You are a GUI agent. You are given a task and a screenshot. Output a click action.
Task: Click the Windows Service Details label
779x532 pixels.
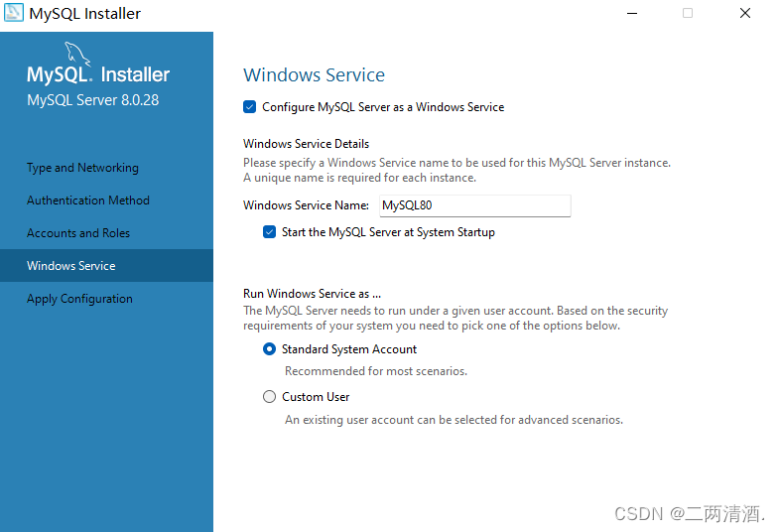coord(306,144)
